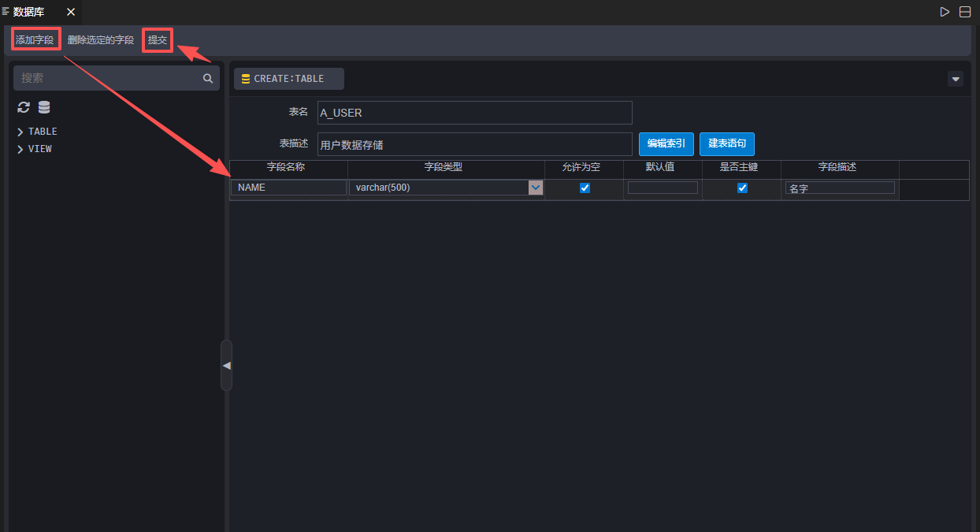Collapse the left panel with arrow handle

(x=226, y=366)
